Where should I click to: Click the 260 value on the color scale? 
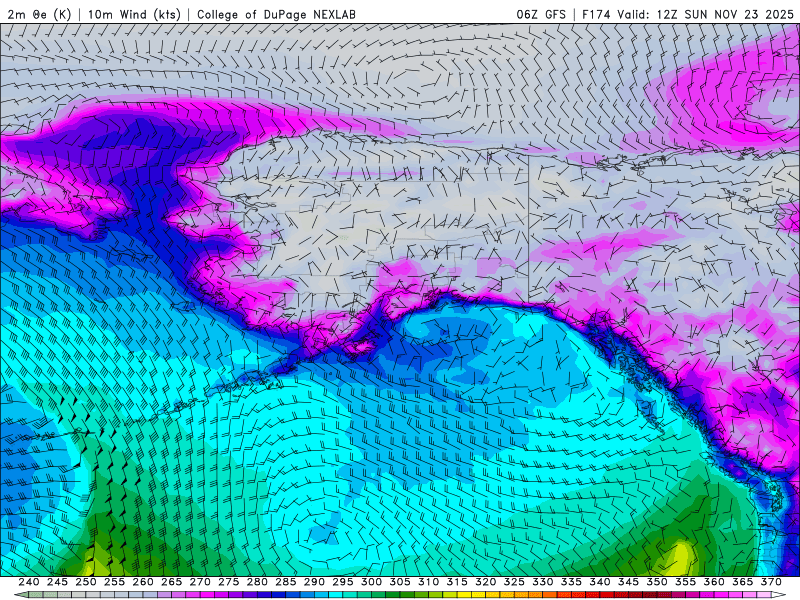pos(143,582)
